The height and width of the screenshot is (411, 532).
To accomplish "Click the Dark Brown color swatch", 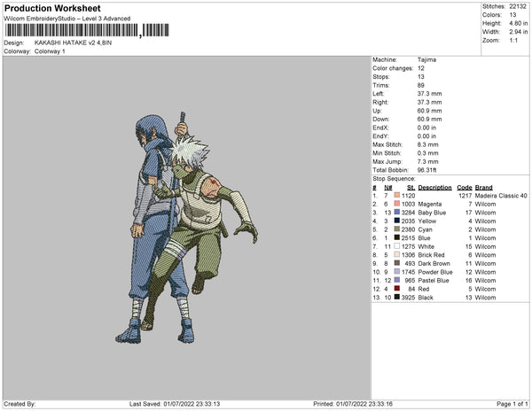I will pos(399,263).
